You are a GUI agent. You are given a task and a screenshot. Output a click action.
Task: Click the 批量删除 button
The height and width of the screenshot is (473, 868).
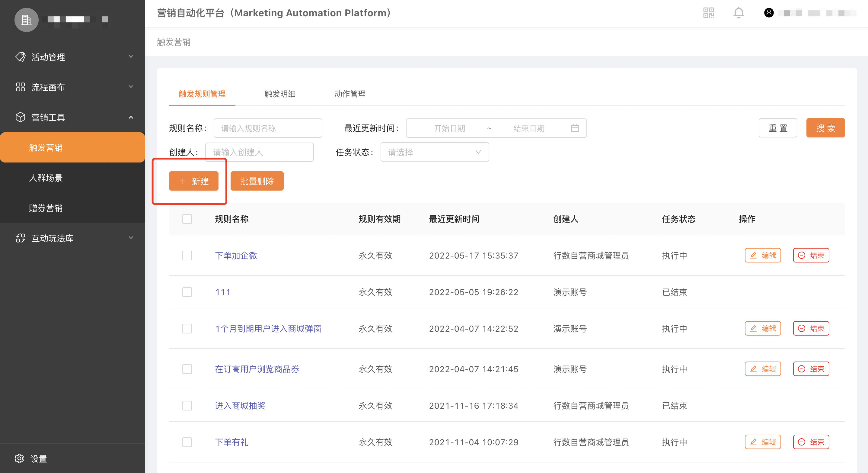[x=257, y=181]
